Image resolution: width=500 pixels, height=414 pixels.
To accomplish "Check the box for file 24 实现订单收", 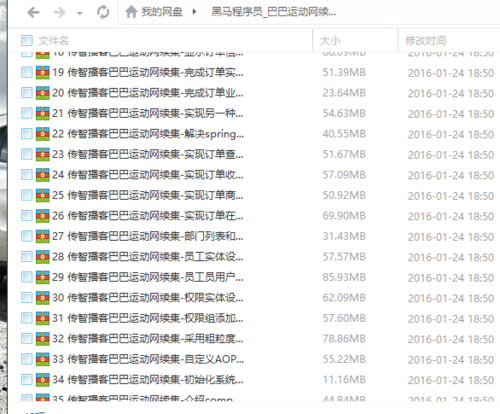I will coord(27,174).
